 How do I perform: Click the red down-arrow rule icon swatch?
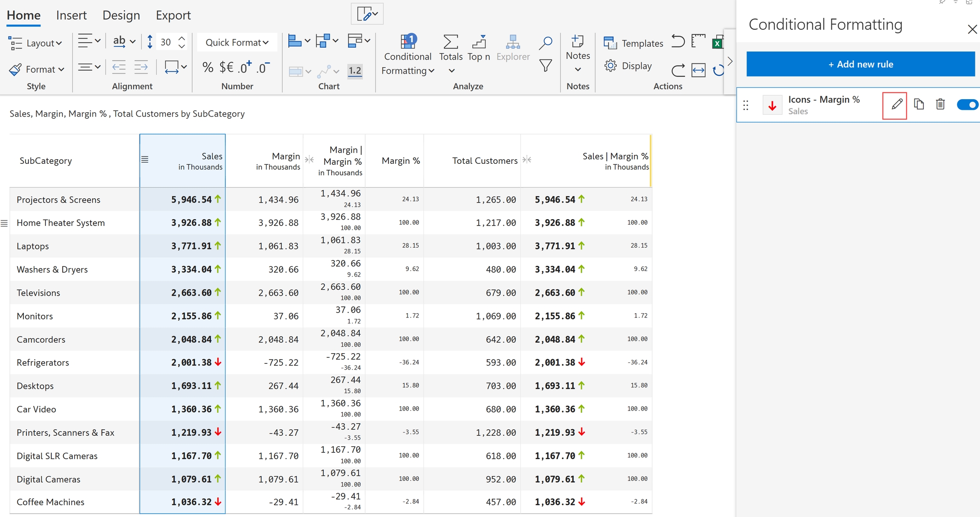tap(772, 106)
